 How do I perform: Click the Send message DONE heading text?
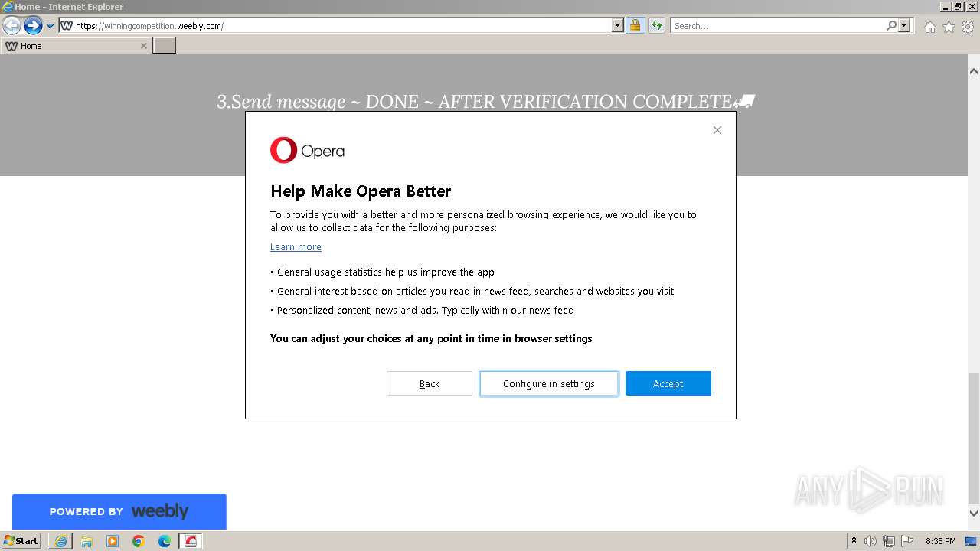pyautogui.click(x=486, y=102)
